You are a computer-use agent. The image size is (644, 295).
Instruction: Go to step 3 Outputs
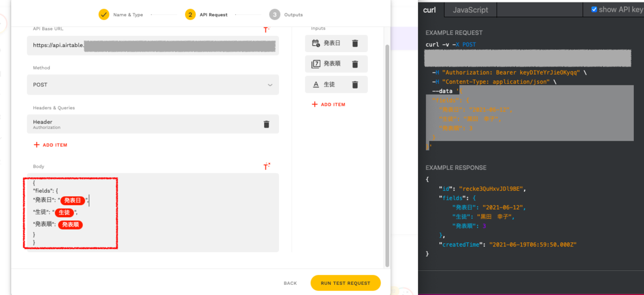click(x=286, y=15)
